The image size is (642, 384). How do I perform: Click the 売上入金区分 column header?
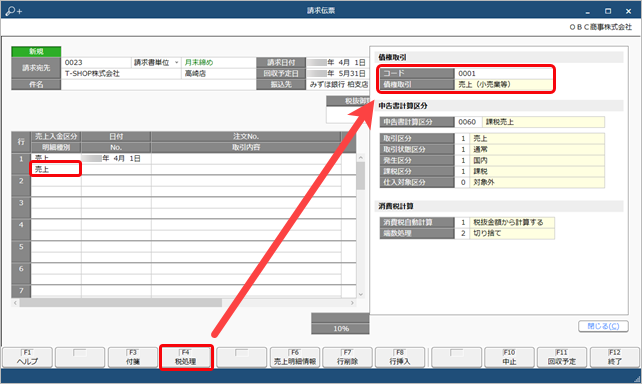tap(56, 136)
